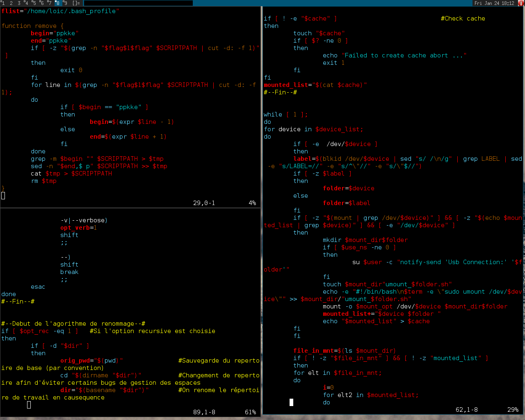
Task: Switch to workspace tag 1
Action: click(3, 3)
